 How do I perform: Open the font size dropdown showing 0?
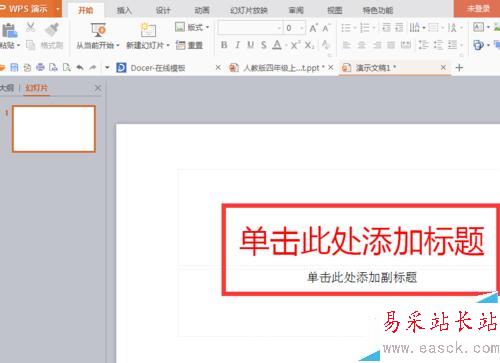302,28
